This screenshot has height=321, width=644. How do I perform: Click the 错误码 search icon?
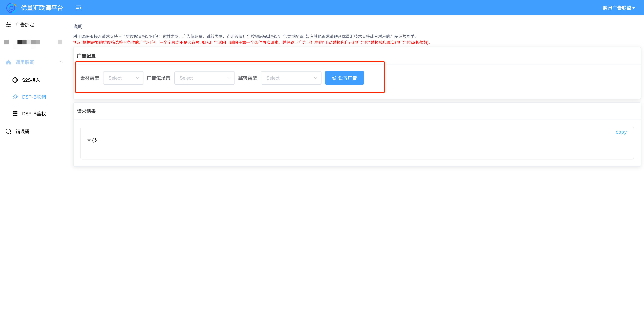pyautogui.click(x=9, y=131)
